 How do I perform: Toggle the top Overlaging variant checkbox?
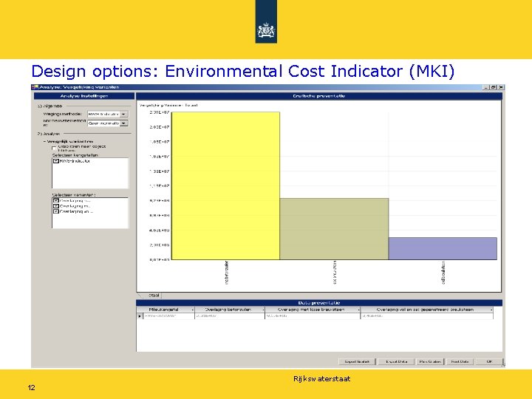pyautogui.click(x=56, y=201)
